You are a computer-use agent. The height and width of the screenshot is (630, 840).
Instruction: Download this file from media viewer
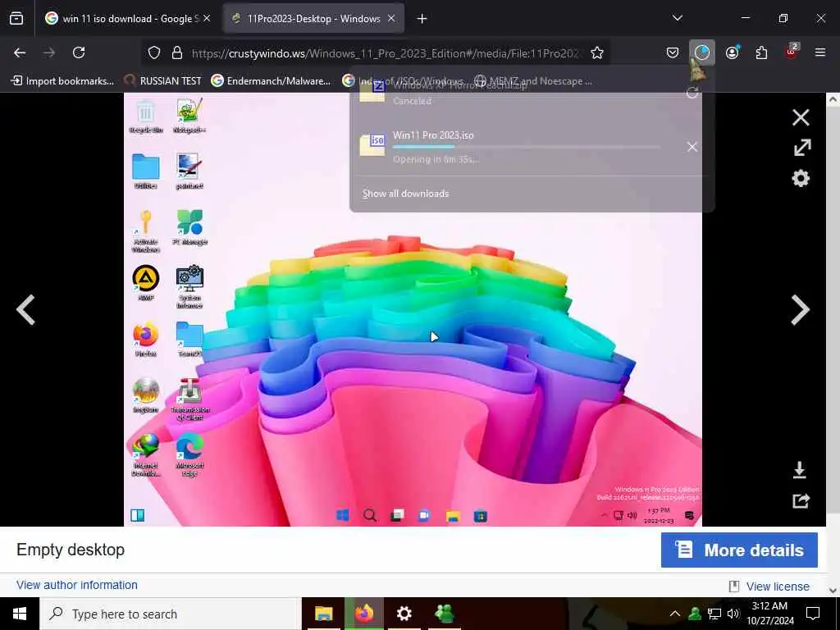pos(800,470)
